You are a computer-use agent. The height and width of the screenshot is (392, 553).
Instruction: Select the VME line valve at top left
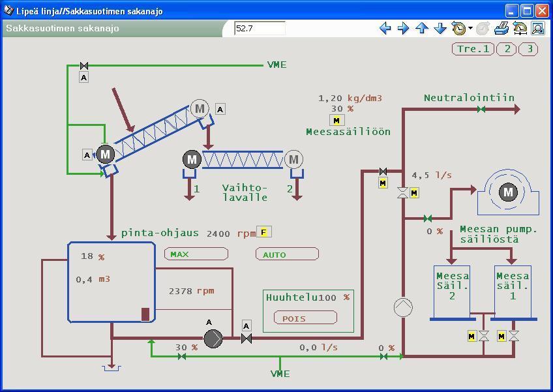[84, 66]
